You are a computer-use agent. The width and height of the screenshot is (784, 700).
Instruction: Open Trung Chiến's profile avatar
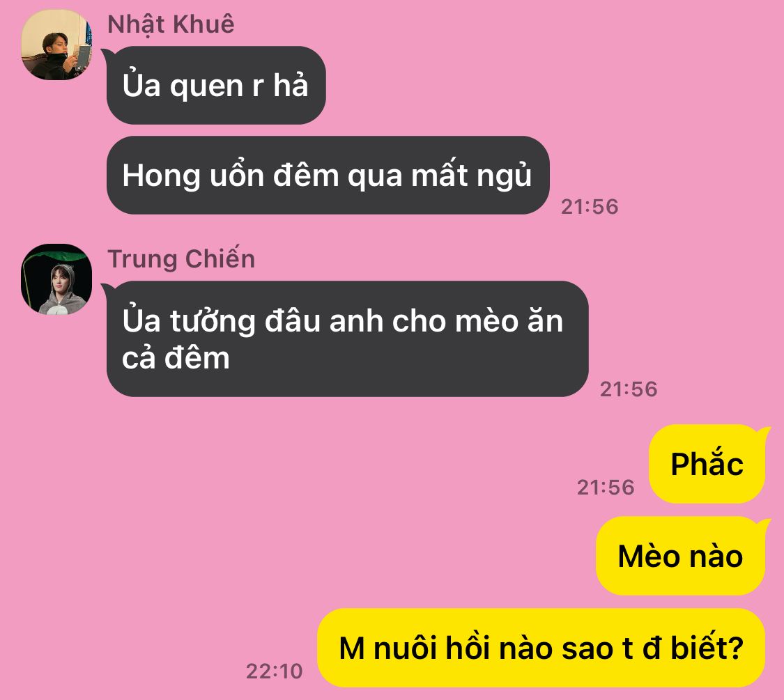pyautogui.click(x=56, y=279)
